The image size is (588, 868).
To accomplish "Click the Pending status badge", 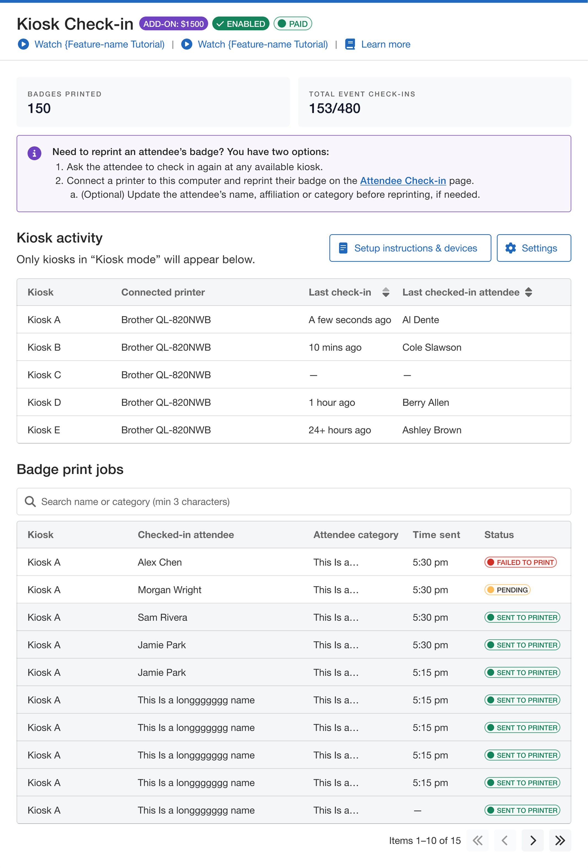I will 507,590.
